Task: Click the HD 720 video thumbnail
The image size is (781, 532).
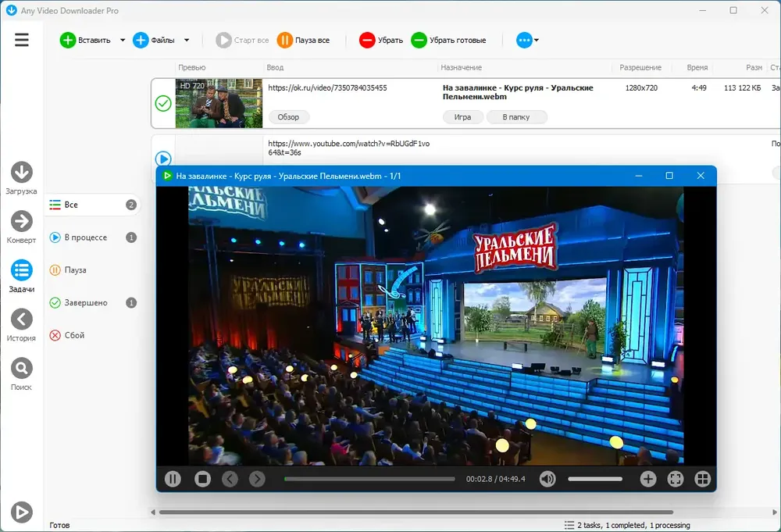Action: tap(219, 103)
